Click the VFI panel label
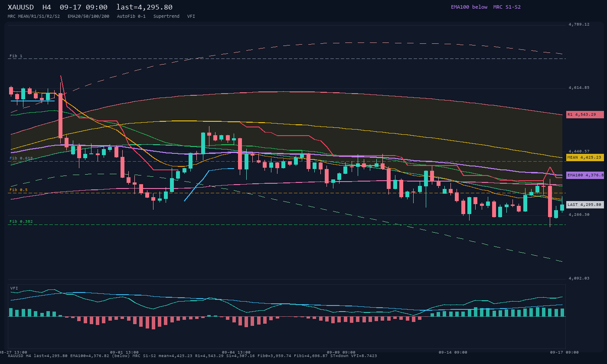Viewport: 607px width, 364px height. [14, 288]
